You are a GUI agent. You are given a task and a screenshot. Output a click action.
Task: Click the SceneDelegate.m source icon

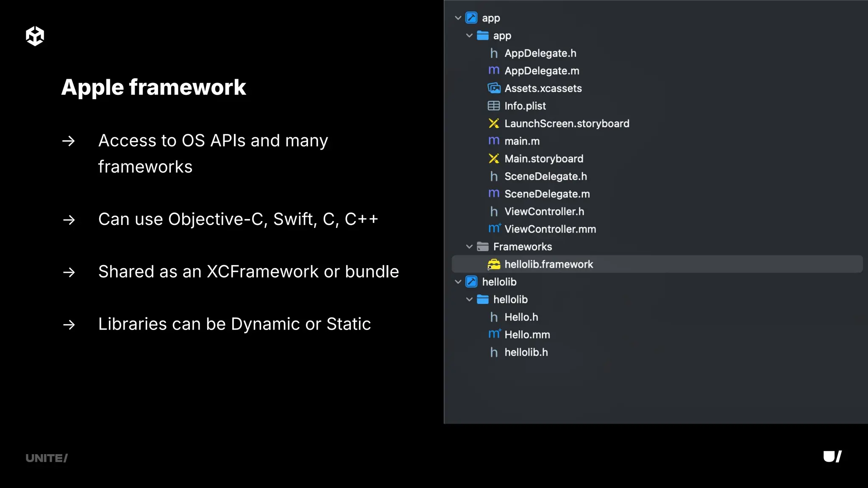(x=494, y=194)
